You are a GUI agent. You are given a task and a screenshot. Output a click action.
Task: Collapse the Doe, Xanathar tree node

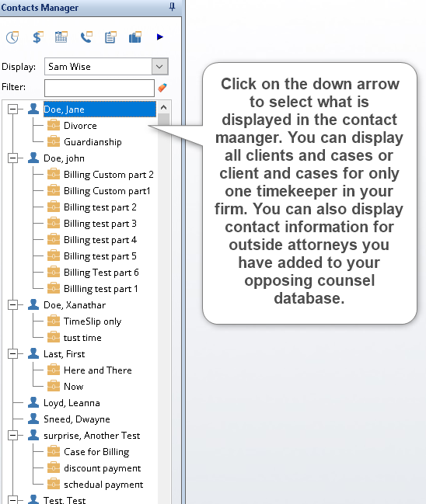12,305
